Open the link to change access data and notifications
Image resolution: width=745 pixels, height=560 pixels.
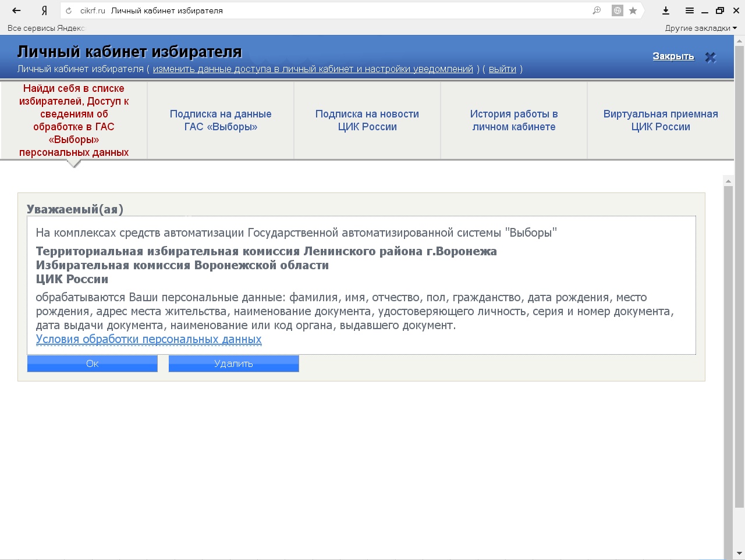(x=313, y=69)
